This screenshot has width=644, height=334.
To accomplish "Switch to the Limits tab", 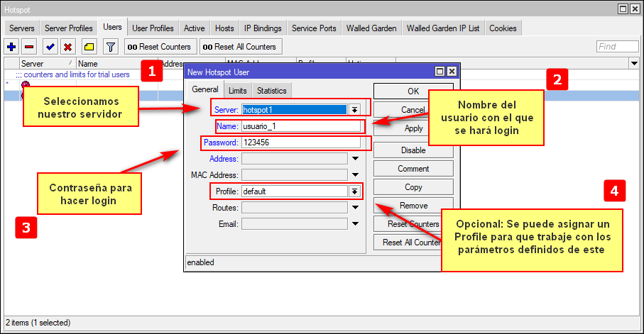I will 237,91.
